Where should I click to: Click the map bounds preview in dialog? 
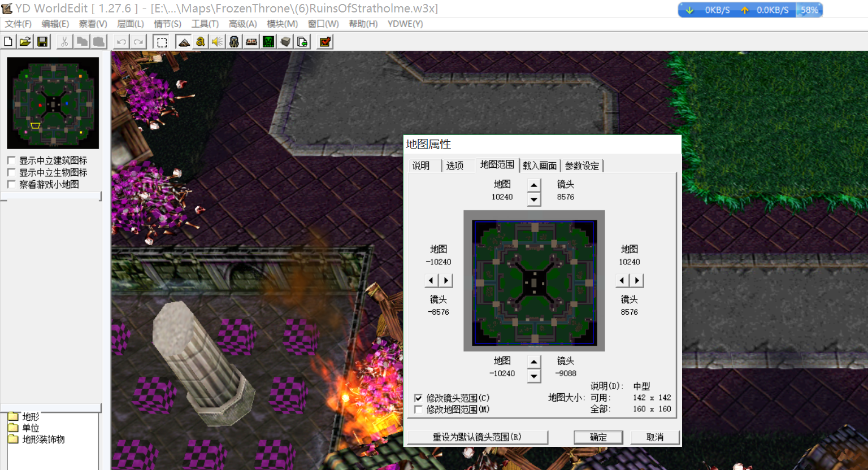click(x=534, y=281)
